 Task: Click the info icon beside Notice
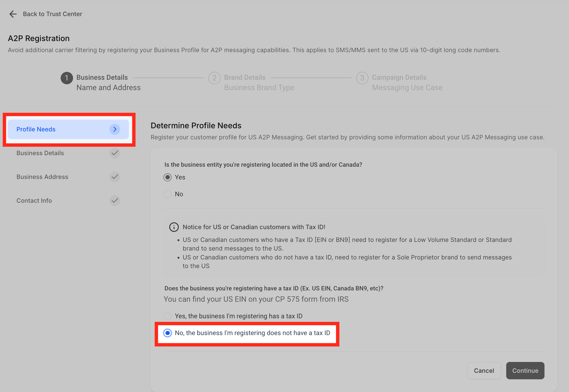174,227
